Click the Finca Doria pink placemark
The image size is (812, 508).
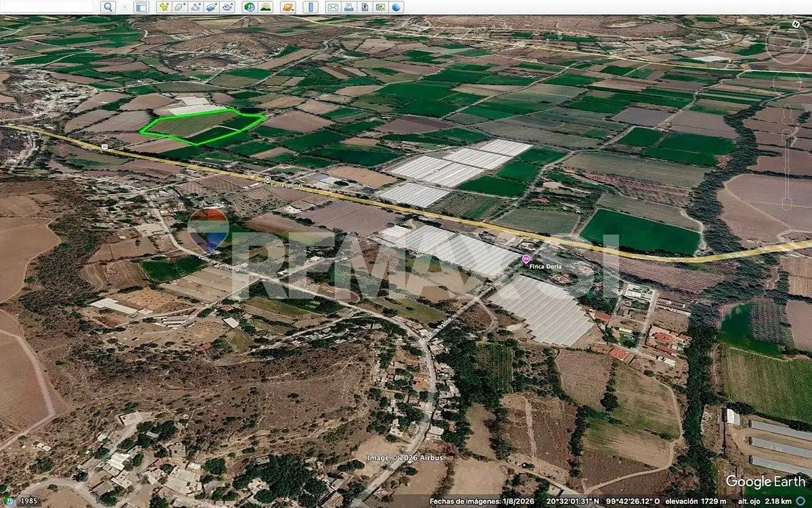[x=526, y=259]
